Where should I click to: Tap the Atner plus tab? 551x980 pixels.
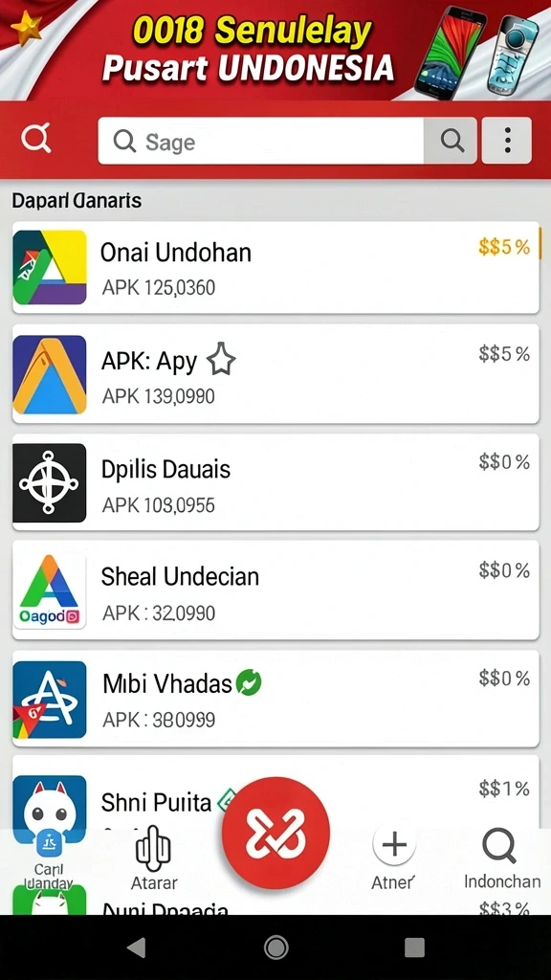pos(393,857)
